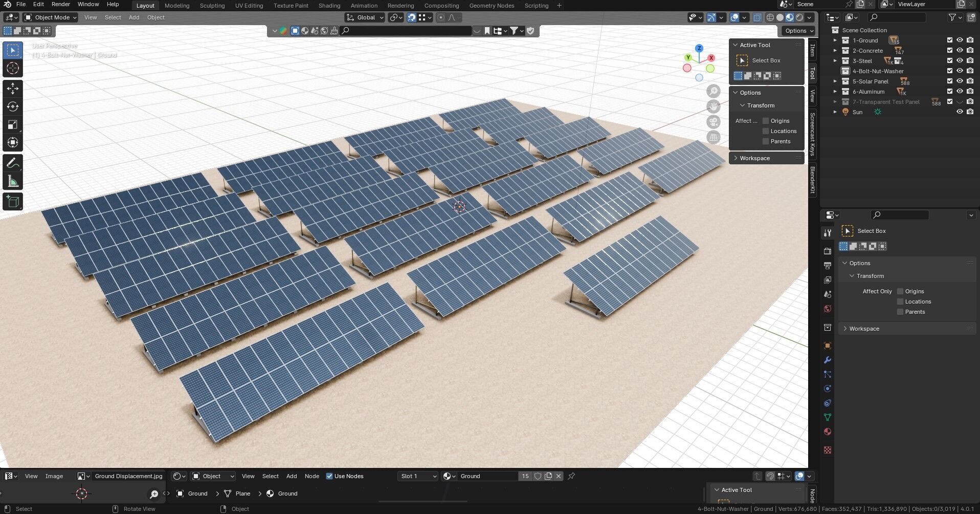Switch orthographic/perspective view gizmo
This screenshot has height=514, width=980.
coord(714,137)
